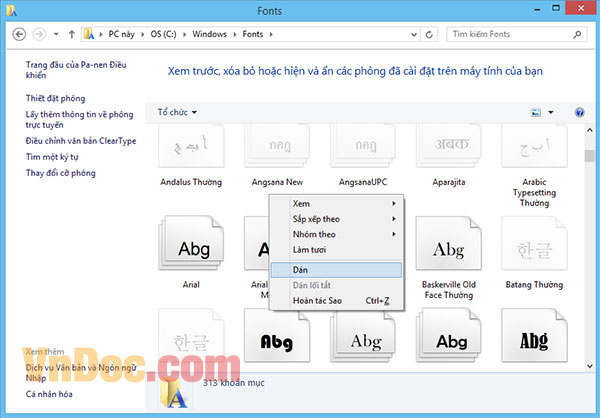This screenshot has height=418, width=600.
Task: Click the scrollbar down arrow
Action: click(590, 366)
